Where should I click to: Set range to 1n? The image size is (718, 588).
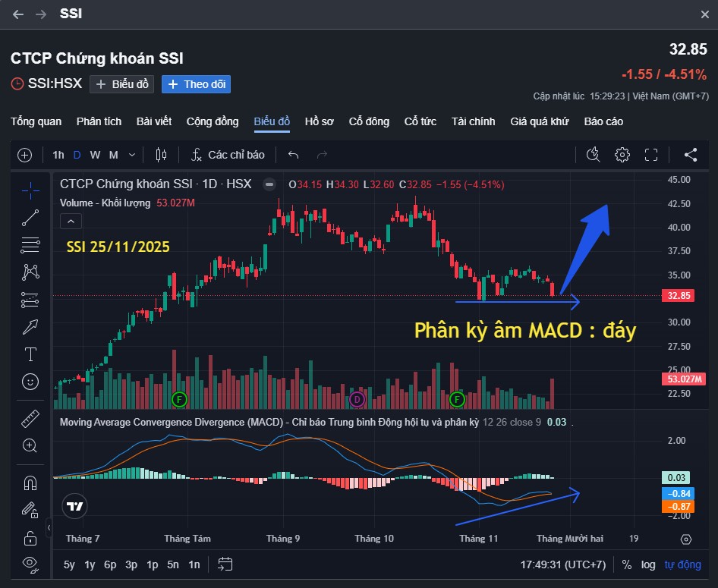point(194,565)
